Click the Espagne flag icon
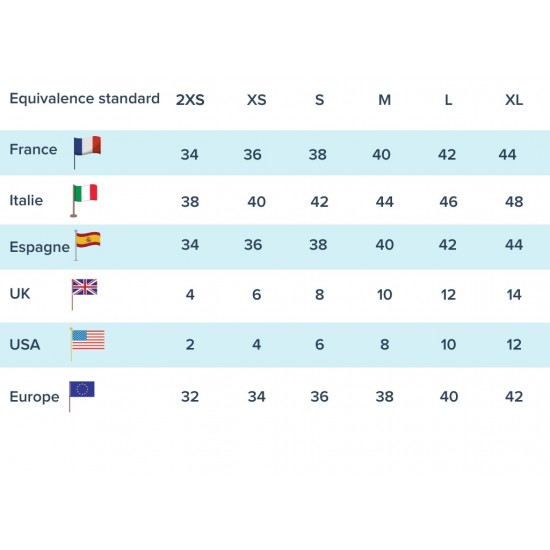 87,245
